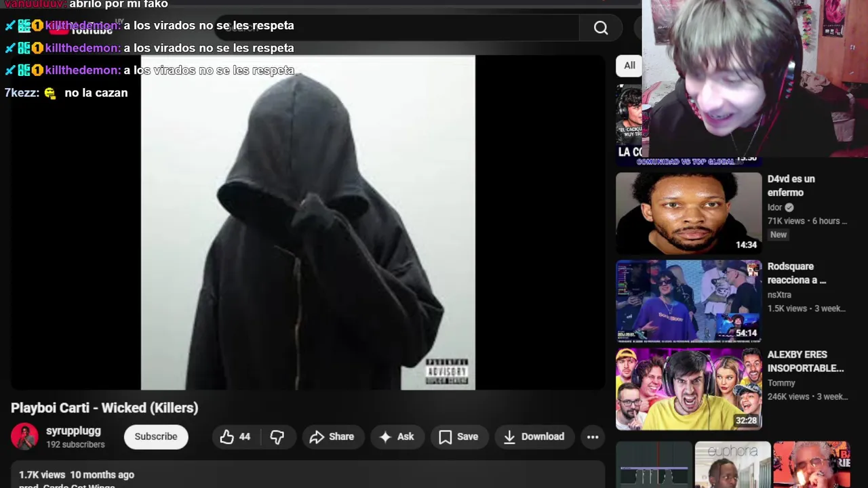Open ALEXBY ERES INSOPORTABLE thumbnail
The height and width of the screenshot is (488, 868).
click(689, 389)
